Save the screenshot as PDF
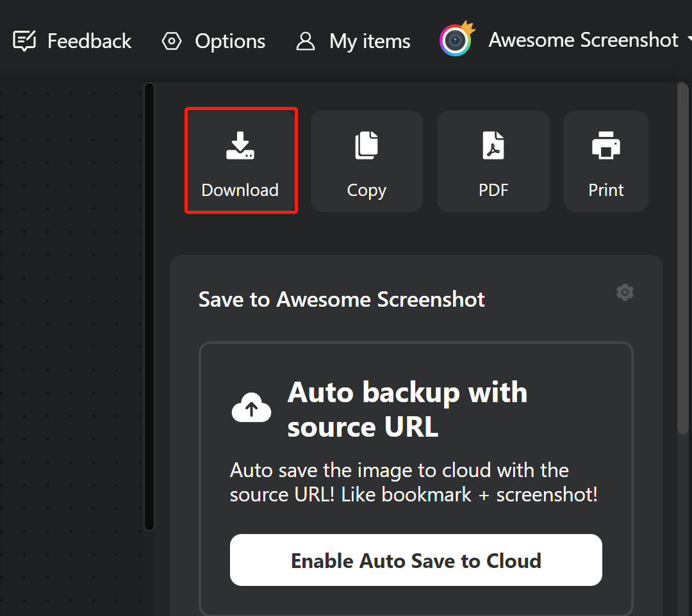 [x=493, y=161]
